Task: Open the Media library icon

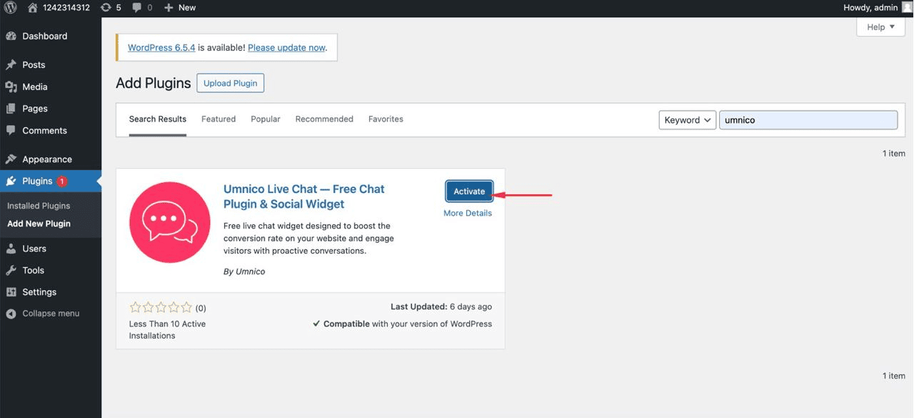Action: point(11,87)
